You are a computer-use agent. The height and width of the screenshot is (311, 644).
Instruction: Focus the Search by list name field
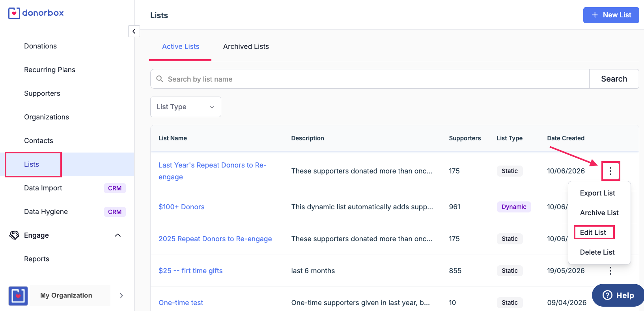click(x=370, y=79)
